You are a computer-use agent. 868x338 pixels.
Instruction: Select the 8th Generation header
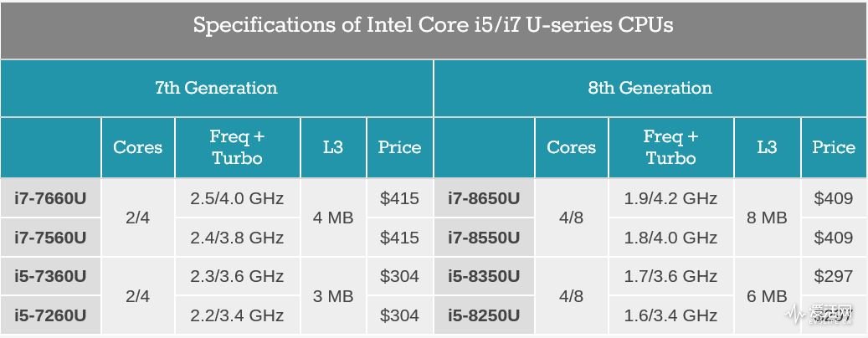650,88
